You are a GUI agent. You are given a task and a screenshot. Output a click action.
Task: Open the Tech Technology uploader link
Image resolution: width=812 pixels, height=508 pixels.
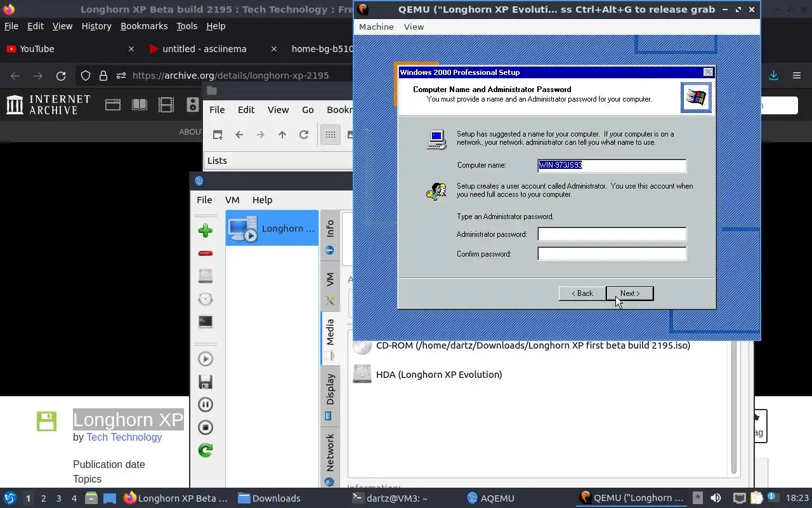coord(124,437)
